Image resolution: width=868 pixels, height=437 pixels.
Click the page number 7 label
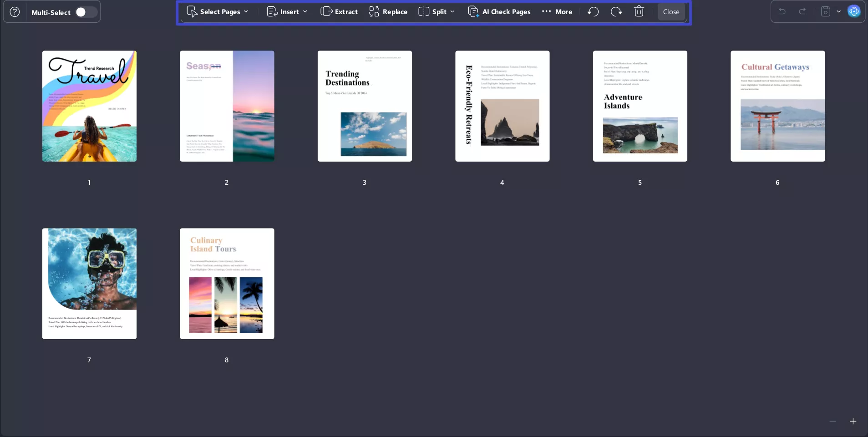89,360
